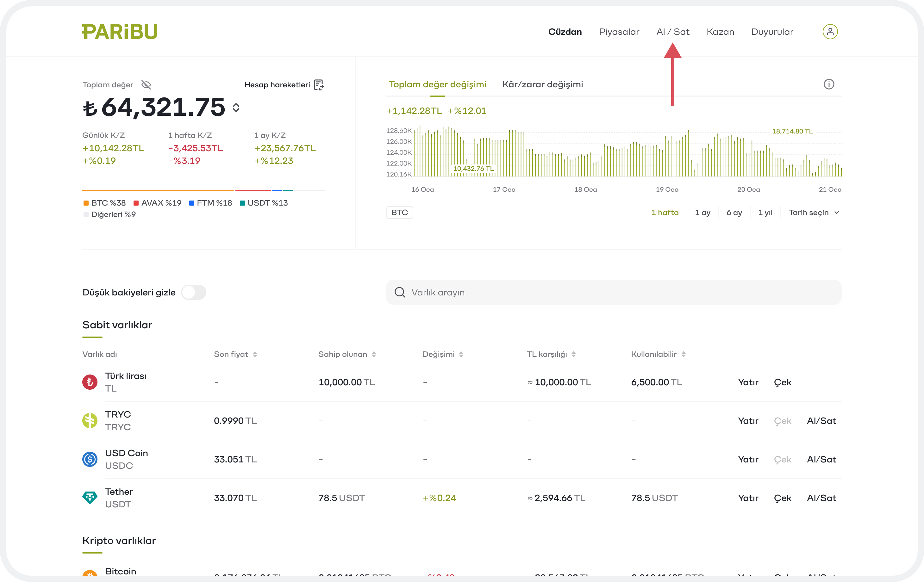The width and height of the screenshot is (924, 582).
Task: Click Al/Sat for Tether row
Action: pos(821,498)
